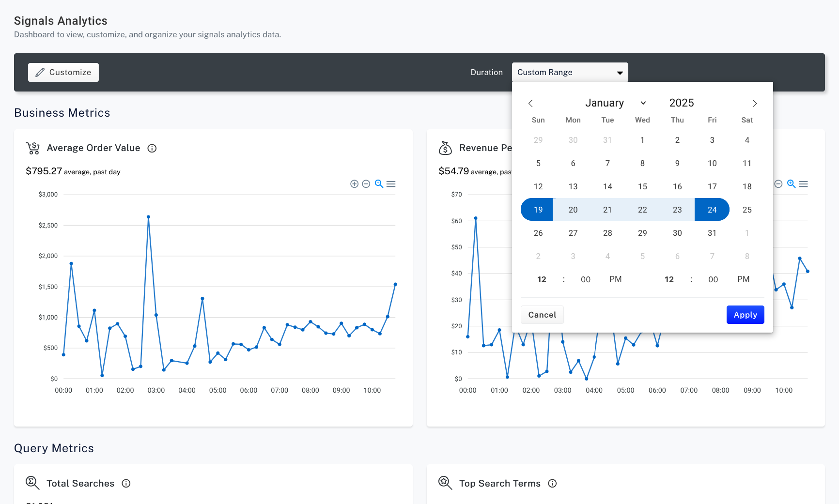Click the Total Searches card title

tap(80, 483)
